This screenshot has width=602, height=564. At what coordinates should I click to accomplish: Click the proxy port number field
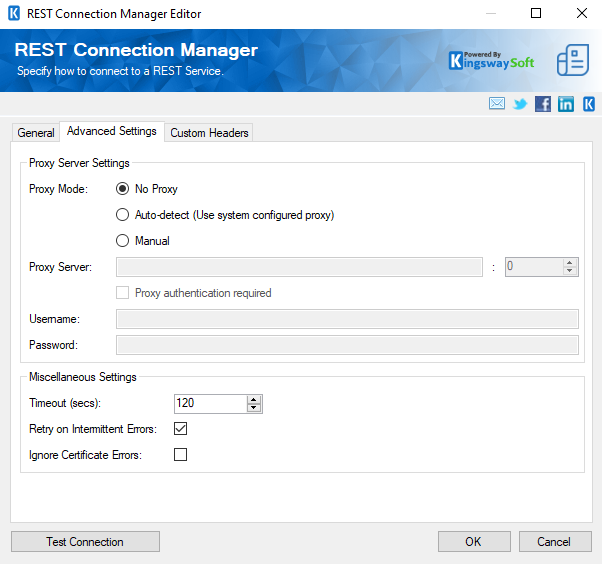click(534, 267)
